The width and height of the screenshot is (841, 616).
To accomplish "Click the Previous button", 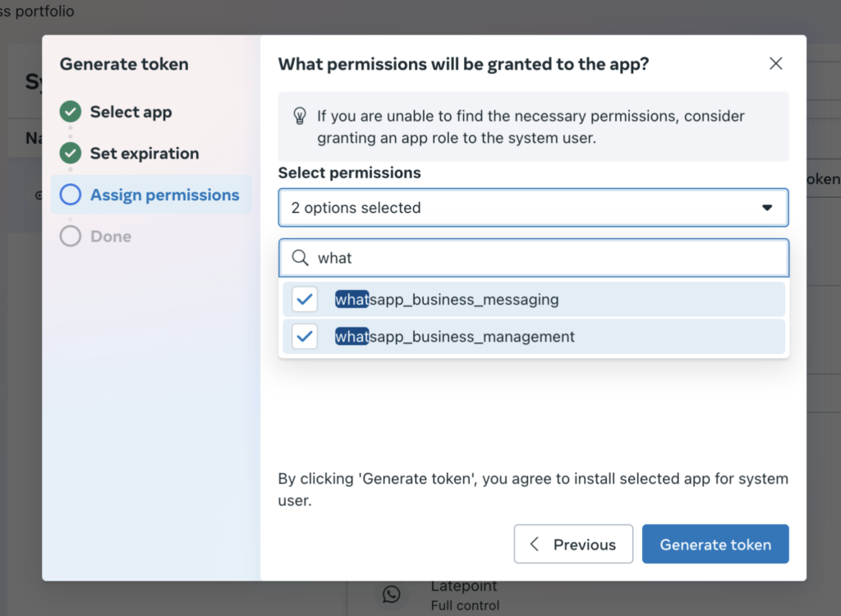I will [573, 544].
